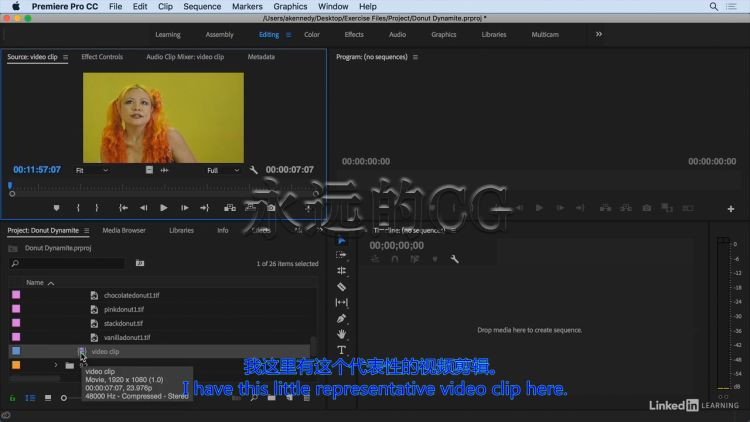The width and height of the screenshot is (750, 422).
Task: Switch to Multicam workspace
Action: click(x=545, y=34)
